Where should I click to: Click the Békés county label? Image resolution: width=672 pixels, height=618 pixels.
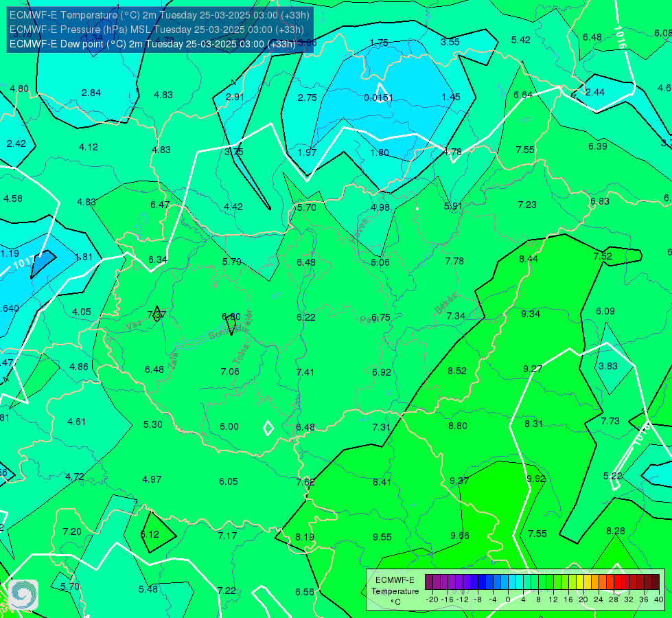(x=445, y=304)
